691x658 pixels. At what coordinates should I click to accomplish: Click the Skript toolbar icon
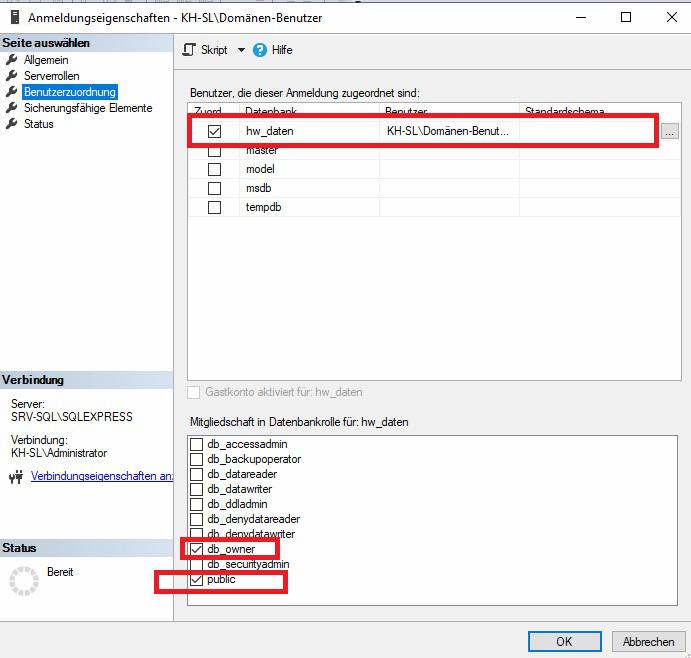pyautogui.click(x=190, y=50)
